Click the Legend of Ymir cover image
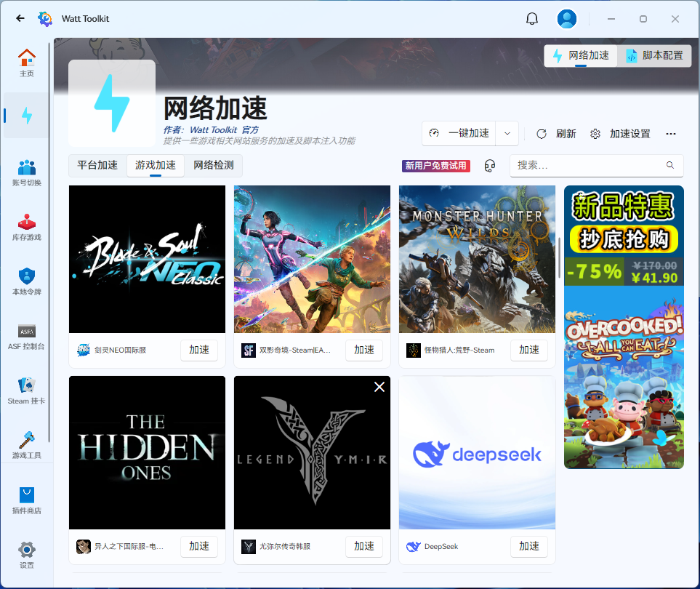The image size is (700, 589). [x=312, y=452]
